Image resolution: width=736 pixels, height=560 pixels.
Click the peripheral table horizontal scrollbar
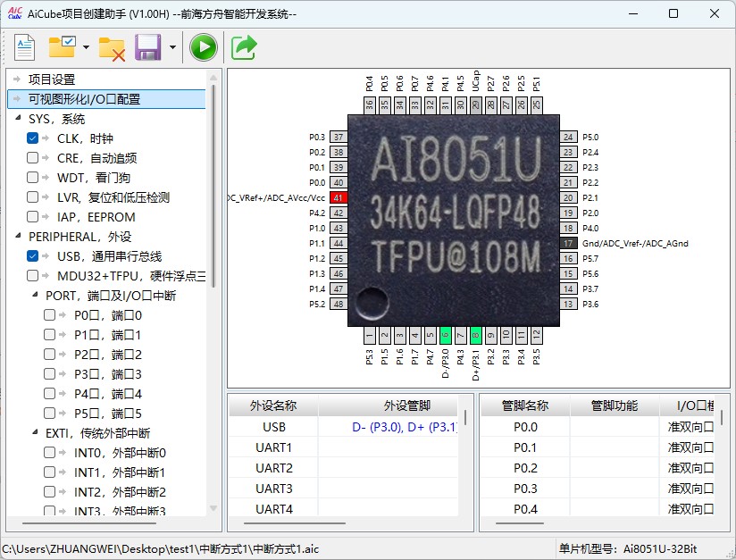pyautogui.click(x=295, y=522)
